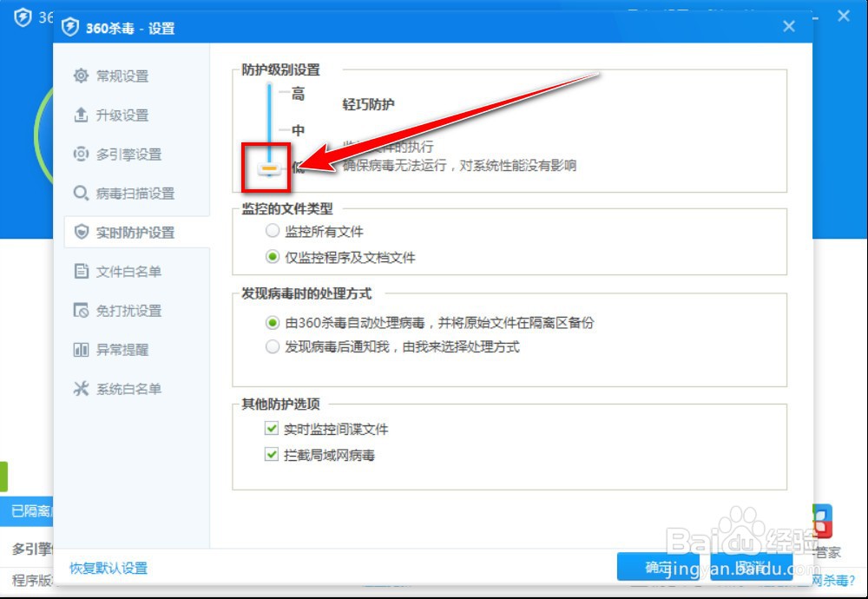Choose 发现病毒后通知我 option
The width and height of the screenshot is (868, 599).
[x=272, y=346]
